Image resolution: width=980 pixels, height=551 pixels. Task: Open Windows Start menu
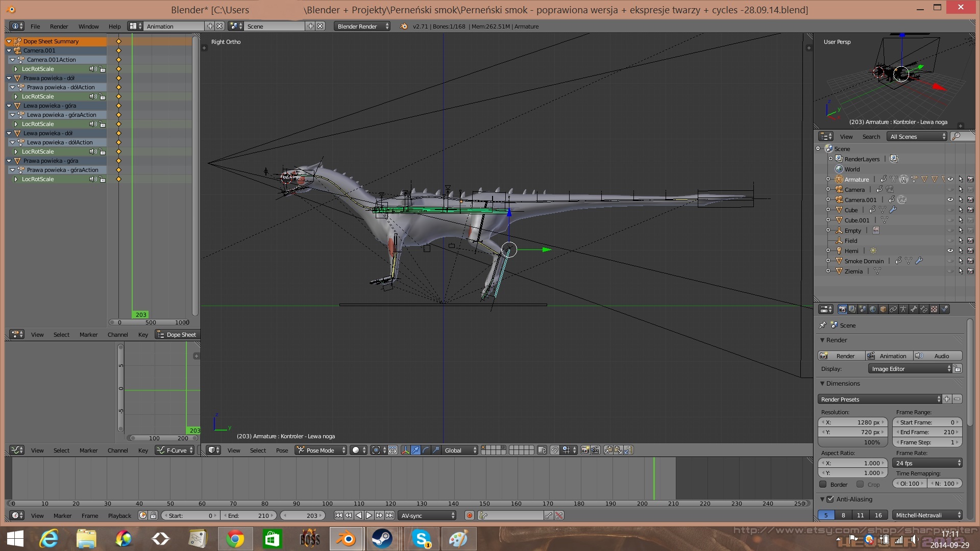pyautogui.click(x=15, y=538)
